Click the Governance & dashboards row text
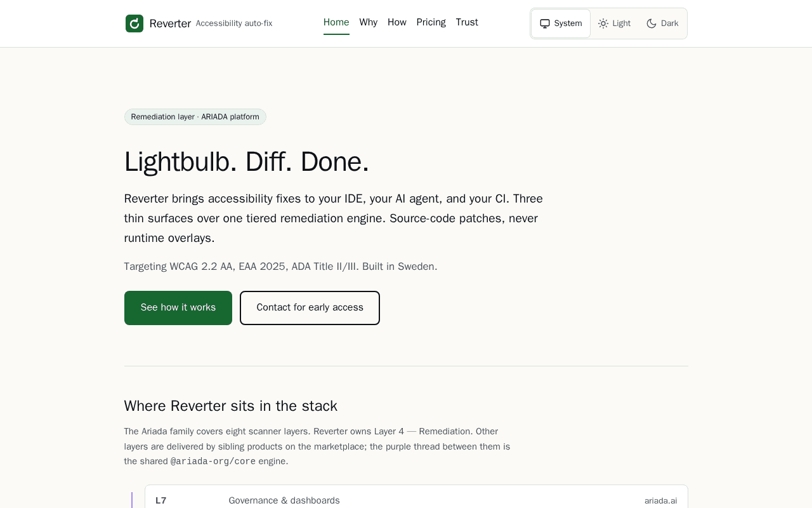 point(284,501)
